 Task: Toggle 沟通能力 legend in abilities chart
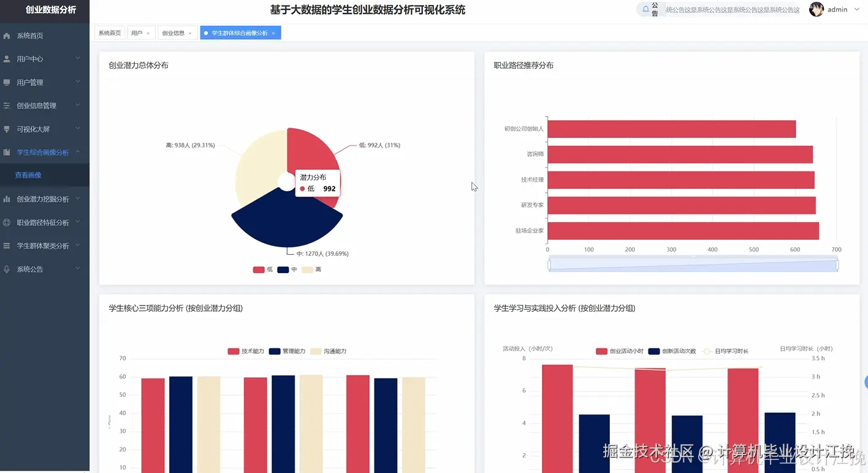328,352
